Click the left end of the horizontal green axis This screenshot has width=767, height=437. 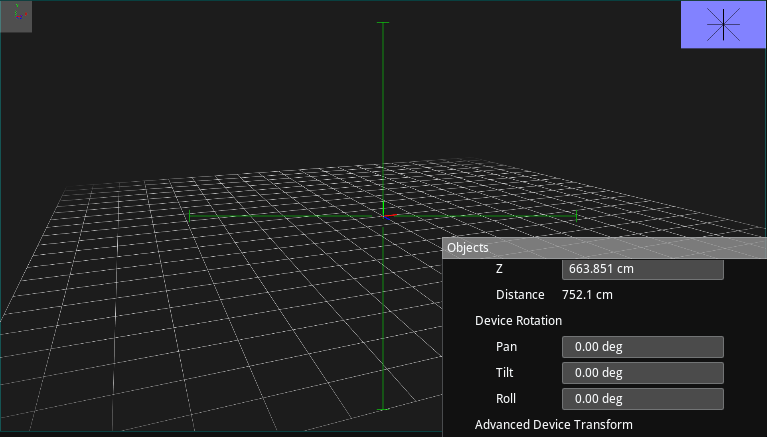coord(191,216)
